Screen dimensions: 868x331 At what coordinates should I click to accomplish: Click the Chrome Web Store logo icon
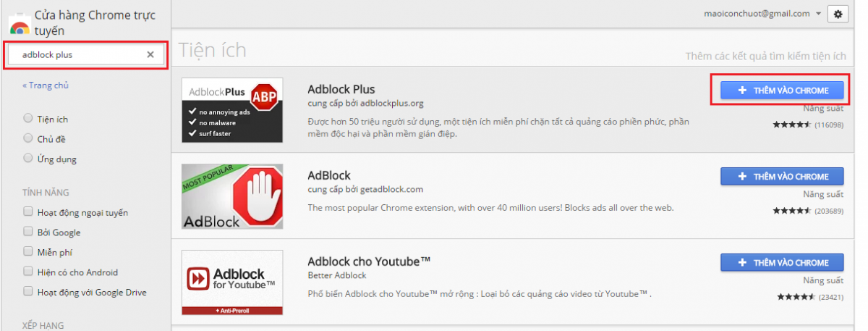point(19,25)
